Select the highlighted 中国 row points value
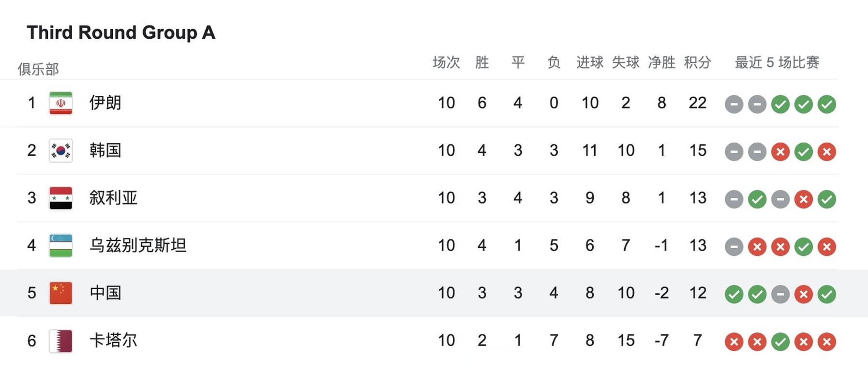The image size is (868, 387). tap(698, 293)
